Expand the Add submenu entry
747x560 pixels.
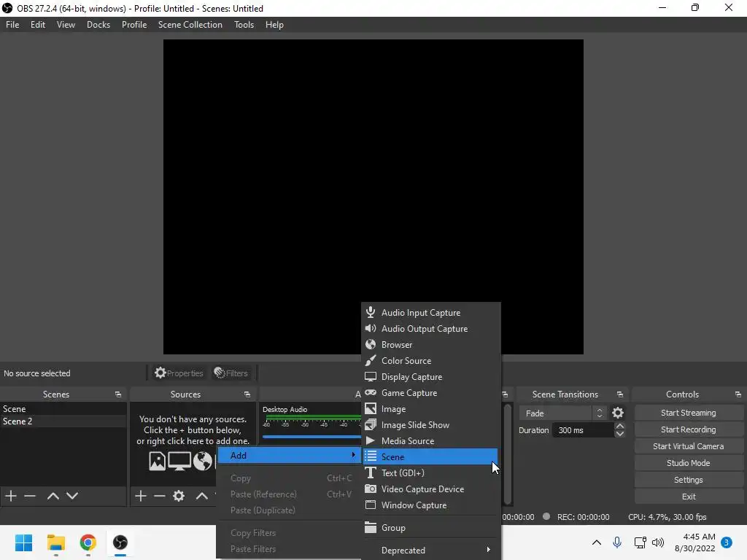(x=290, y=455)
